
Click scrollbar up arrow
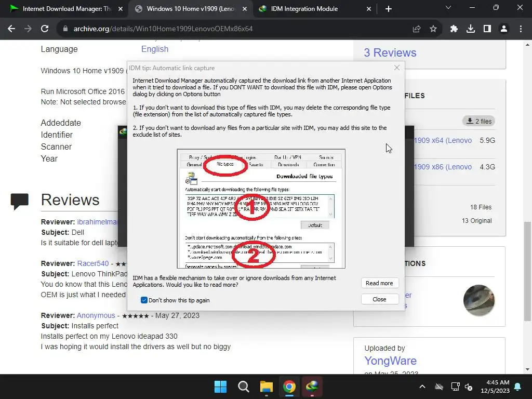pos(527,45)
